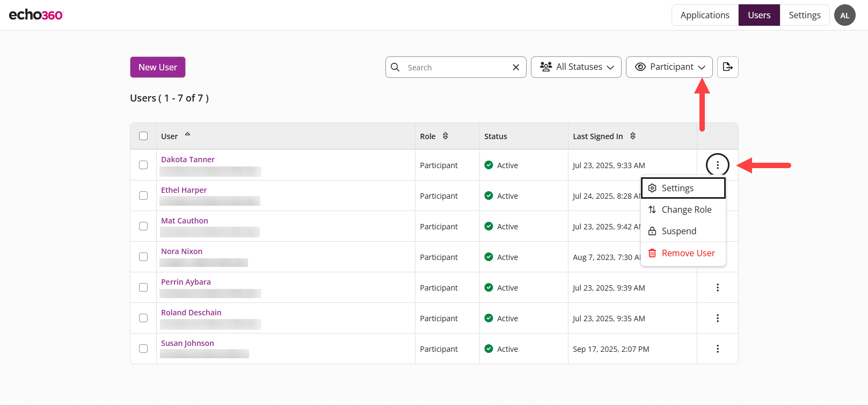Expand the All Statuses filter dropdown
Screen dimensions: 868x405
coord(576,67)
